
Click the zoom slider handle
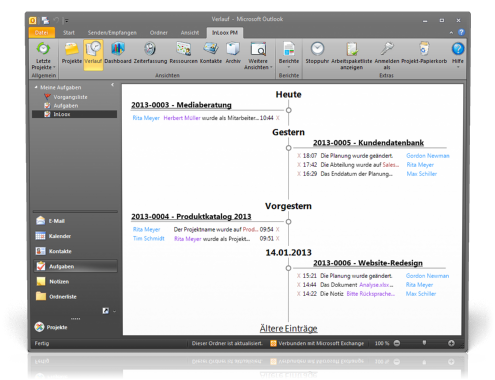tap(424, 343)
